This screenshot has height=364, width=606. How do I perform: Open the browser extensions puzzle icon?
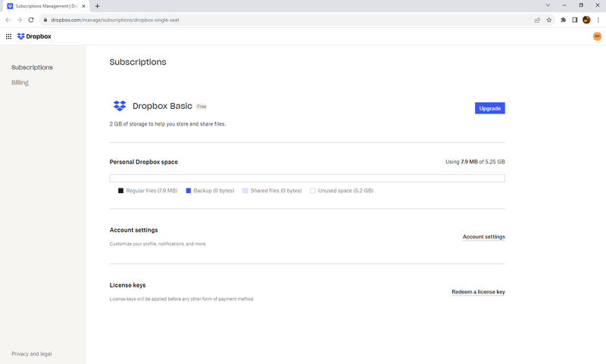coord(563,20)
